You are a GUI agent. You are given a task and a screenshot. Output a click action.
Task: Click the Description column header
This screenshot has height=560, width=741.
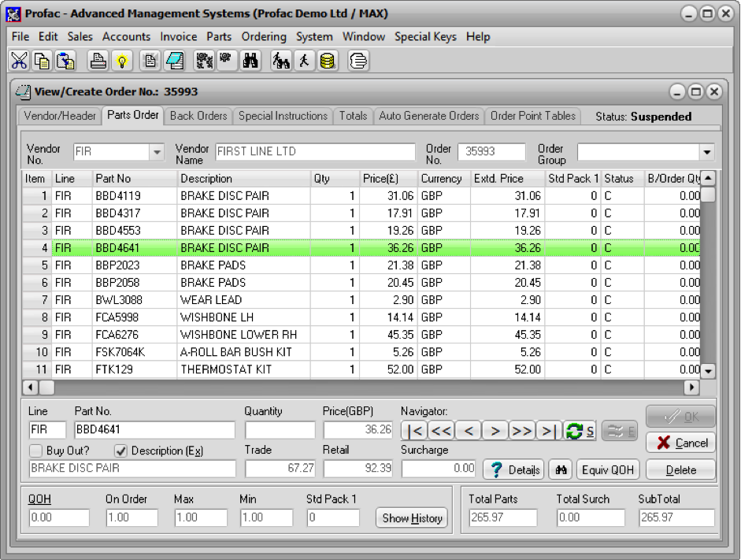[x=244, y=179]
